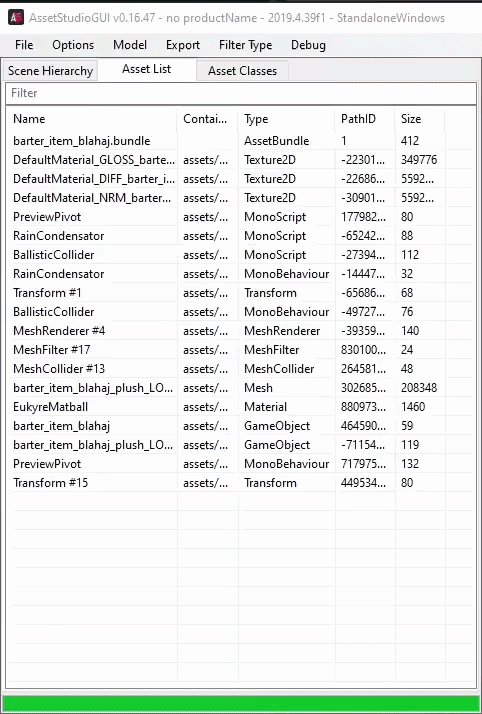This screenshot has height=714, width=482.
Task: Open the Debug menu
Action: tap(308, 45)
